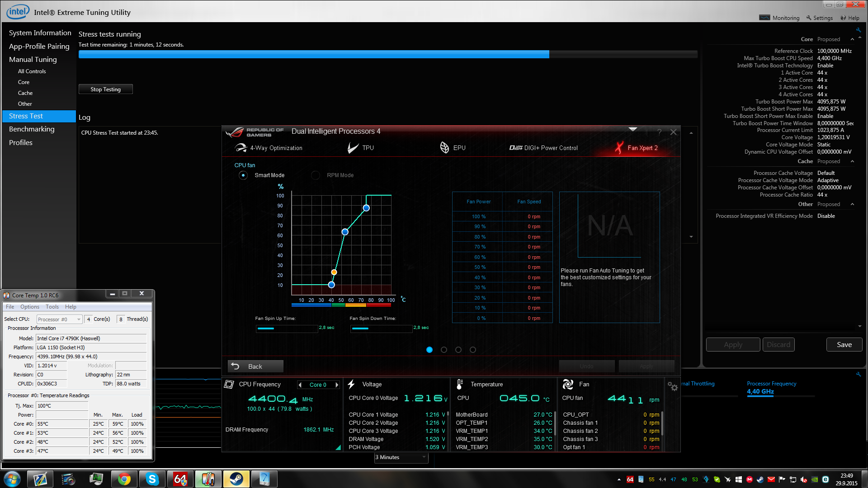
Task: Open the 3 Minutes duration dropdown
Action: pos(401,457)
